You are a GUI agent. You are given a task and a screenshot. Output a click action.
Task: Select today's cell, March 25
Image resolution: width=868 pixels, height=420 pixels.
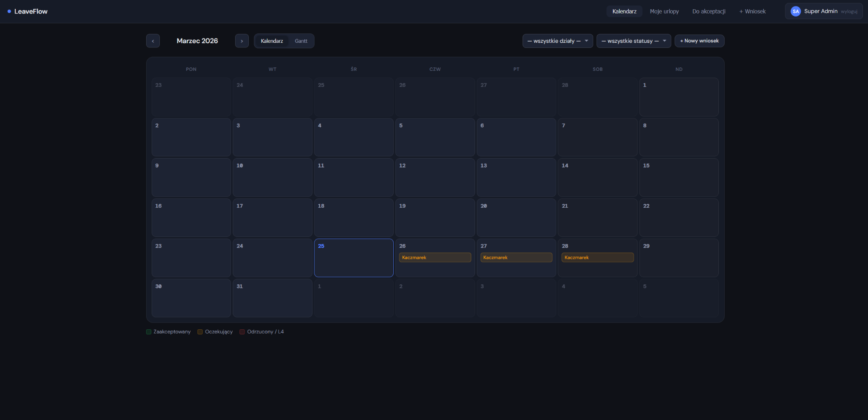click(354, 258)
